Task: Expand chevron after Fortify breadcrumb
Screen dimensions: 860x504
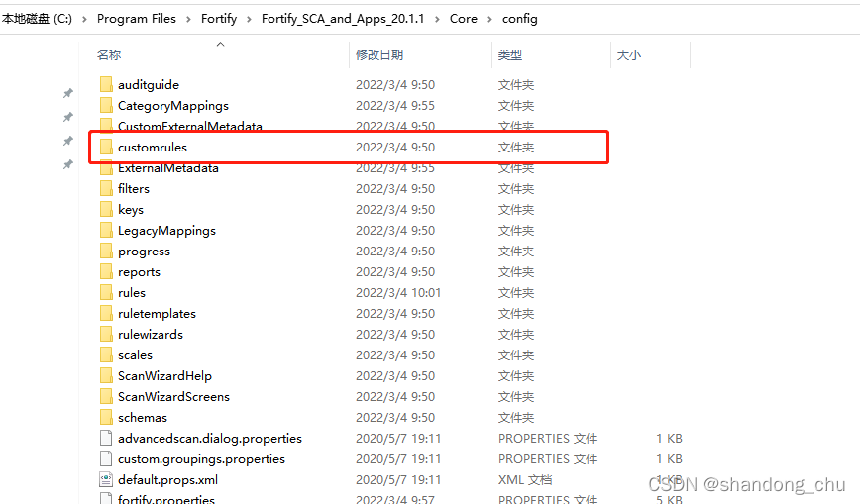Action: [249, 19]
